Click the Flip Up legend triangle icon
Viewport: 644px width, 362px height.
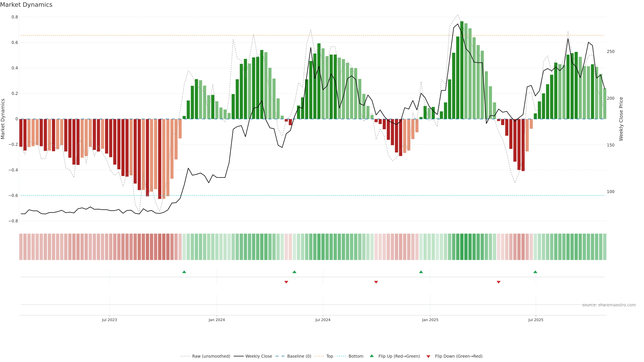click(372, 356)
